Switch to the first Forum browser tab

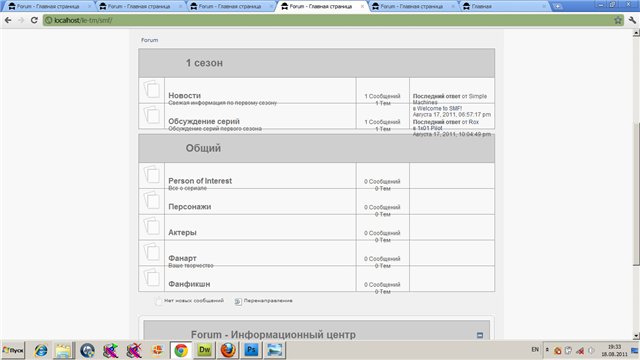click(x=48, y=7)
